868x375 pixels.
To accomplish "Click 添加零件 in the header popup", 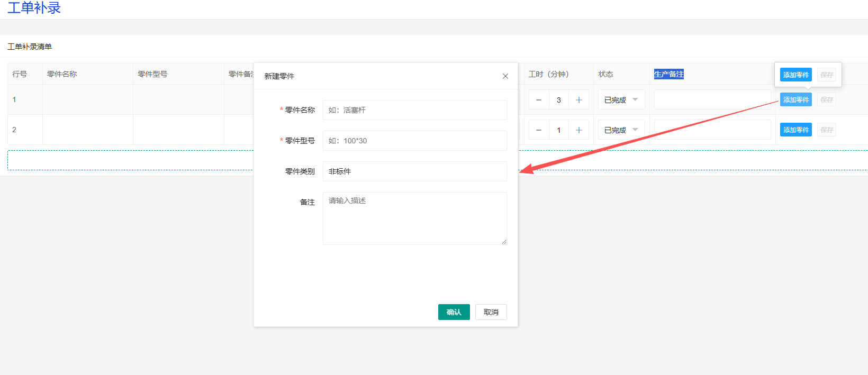I will [796, 75].
